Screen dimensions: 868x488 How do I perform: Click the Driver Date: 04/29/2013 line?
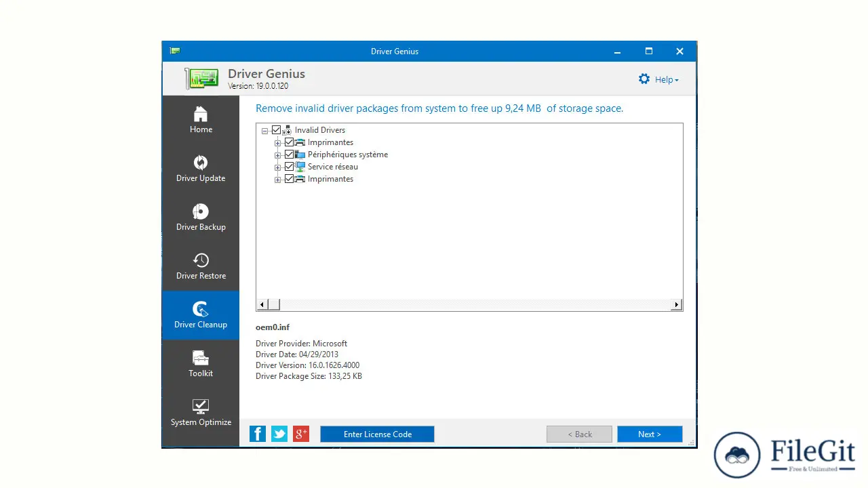pyautogui.click(x=297, y=354)
